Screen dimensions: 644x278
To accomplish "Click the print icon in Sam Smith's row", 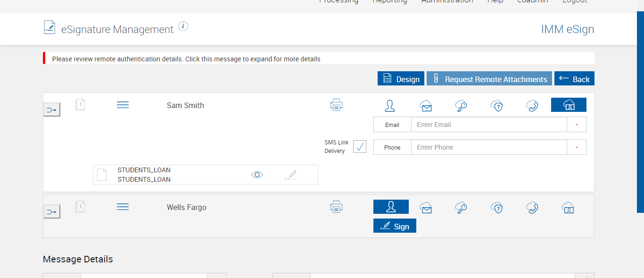I will pos(336,105).
